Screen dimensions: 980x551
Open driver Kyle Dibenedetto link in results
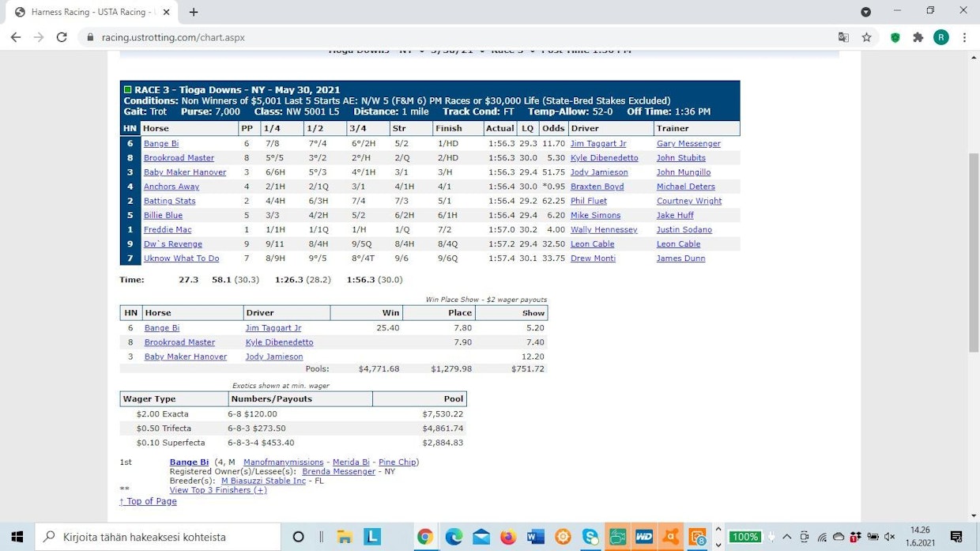pos(604,158)
